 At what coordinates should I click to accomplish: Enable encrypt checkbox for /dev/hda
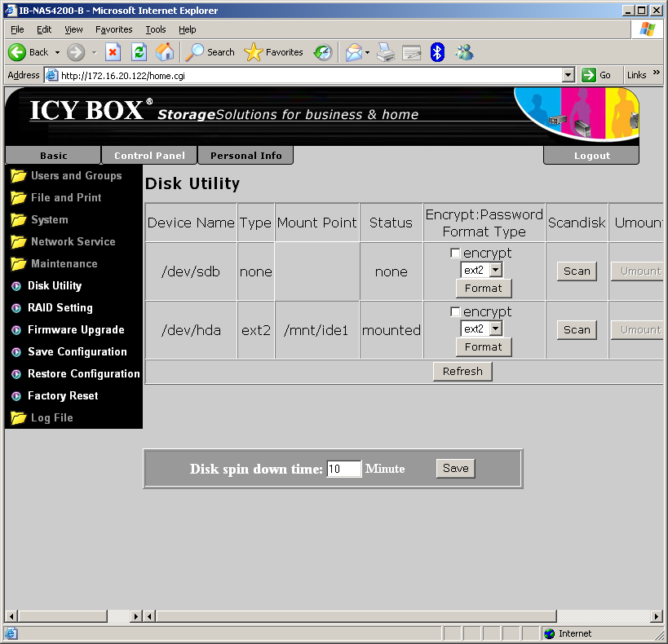(455, 311)
